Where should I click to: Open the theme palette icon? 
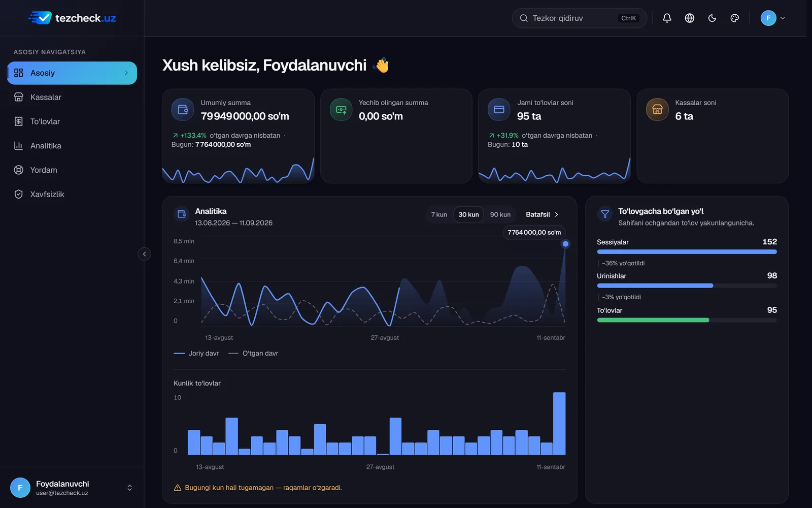click(x=734, y=18)
